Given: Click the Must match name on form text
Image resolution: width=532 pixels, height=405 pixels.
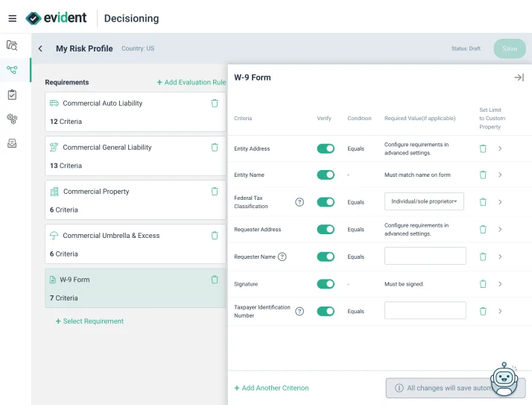Looking at the screenshot, I should point(417,175).
